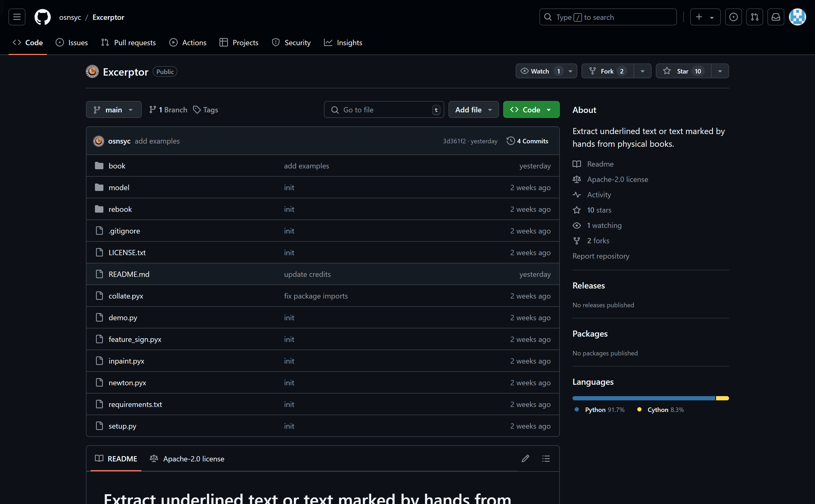Click the Type / to search box

pyautogui.click(x=608, y=17)
